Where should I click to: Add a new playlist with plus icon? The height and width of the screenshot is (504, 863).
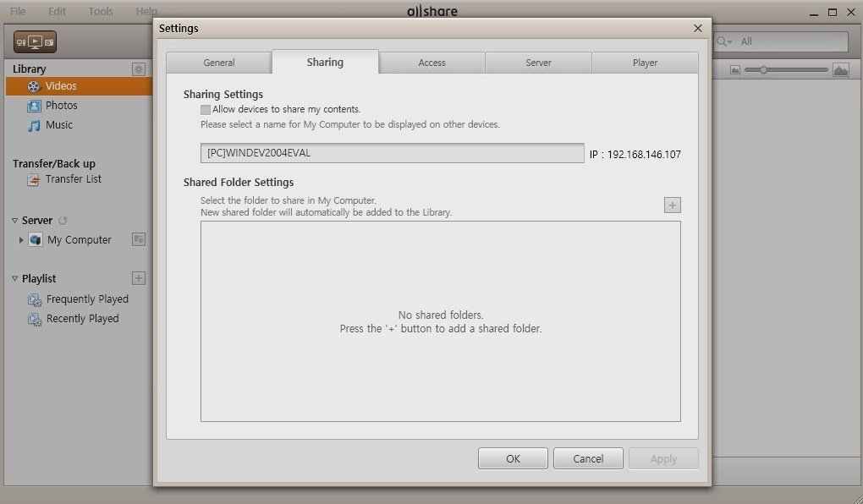tap(139, 278)
